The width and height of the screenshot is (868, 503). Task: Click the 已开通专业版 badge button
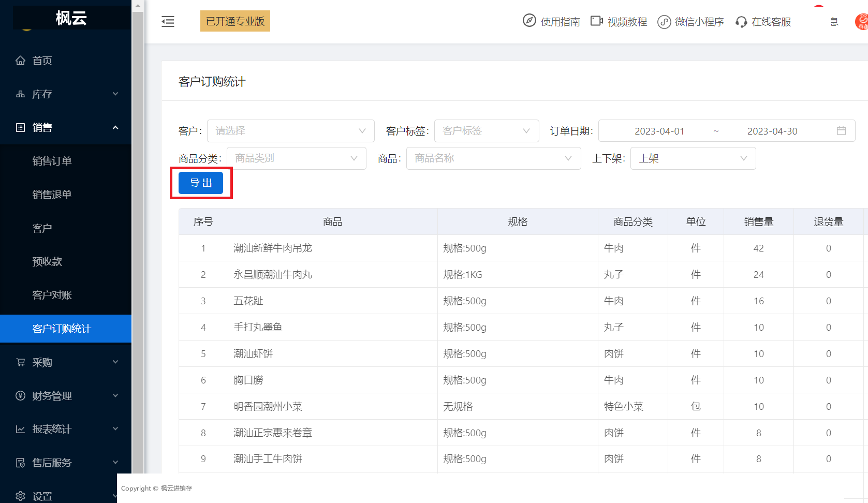point(235,21)
